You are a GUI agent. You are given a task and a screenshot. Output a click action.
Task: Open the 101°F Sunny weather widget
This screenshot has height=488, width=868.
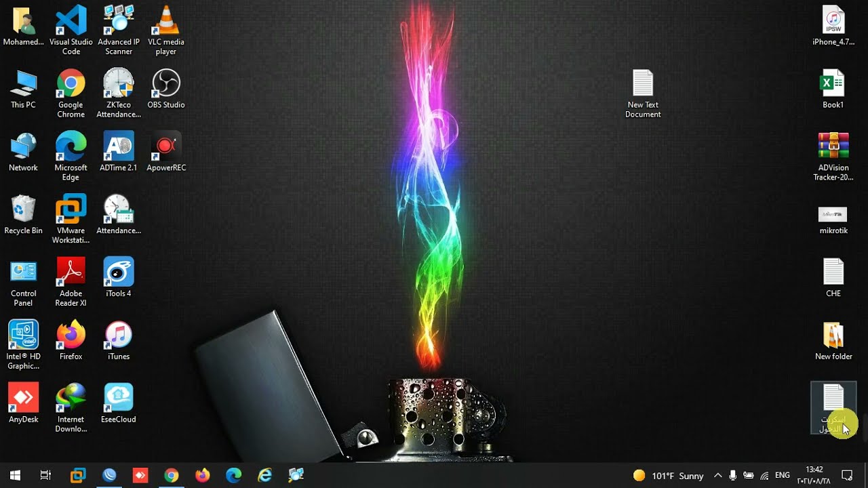(669, 476)
